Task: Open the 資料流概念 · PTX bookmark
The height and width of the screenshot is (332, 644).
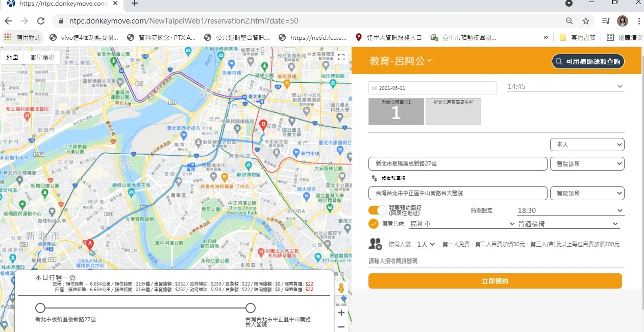Action: click(161, 37)
